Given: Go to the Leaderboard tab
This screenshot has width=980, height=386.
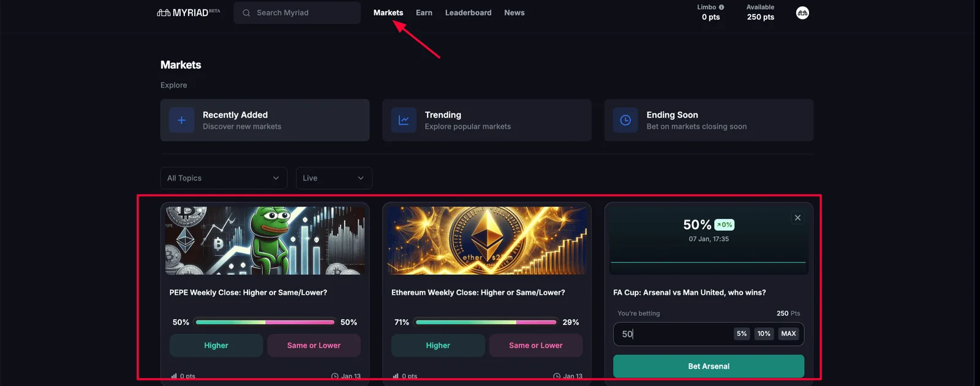Looking at the screenshot, I should [468, 12].
